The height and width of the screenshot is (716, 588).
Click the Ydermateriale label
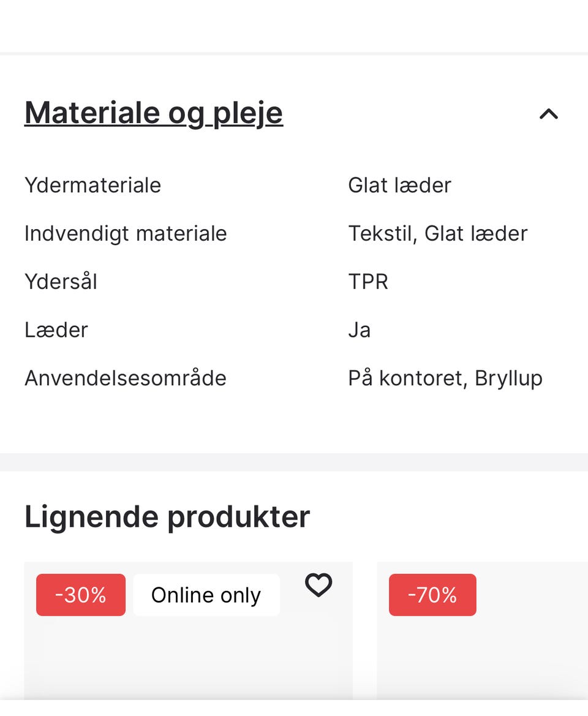tap(93, 185)
